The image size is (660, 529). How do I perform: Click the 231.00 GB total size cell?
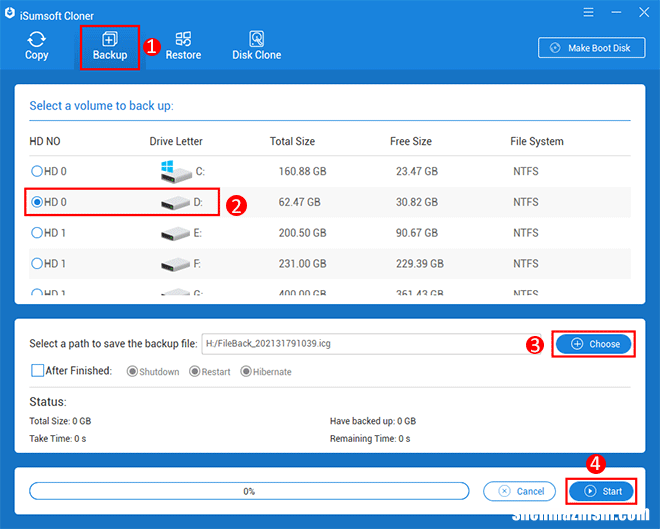pyautogui.click(x=302, y=263)
